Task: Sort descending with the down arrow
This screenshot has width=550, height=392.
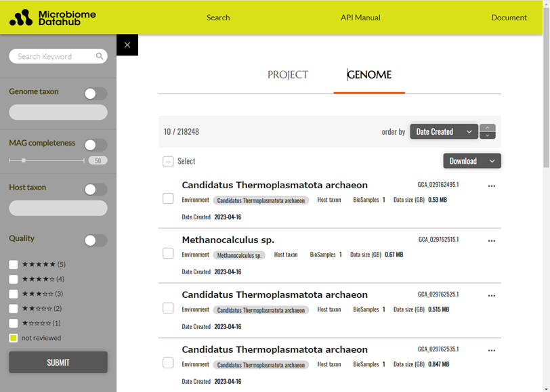Action: tap(487, 136)
